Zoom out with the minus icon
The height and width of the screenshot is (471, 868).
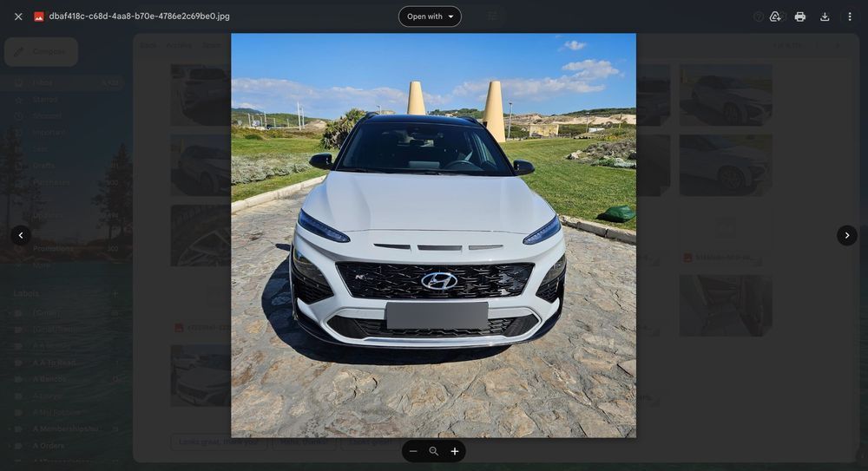click(413, 452)
